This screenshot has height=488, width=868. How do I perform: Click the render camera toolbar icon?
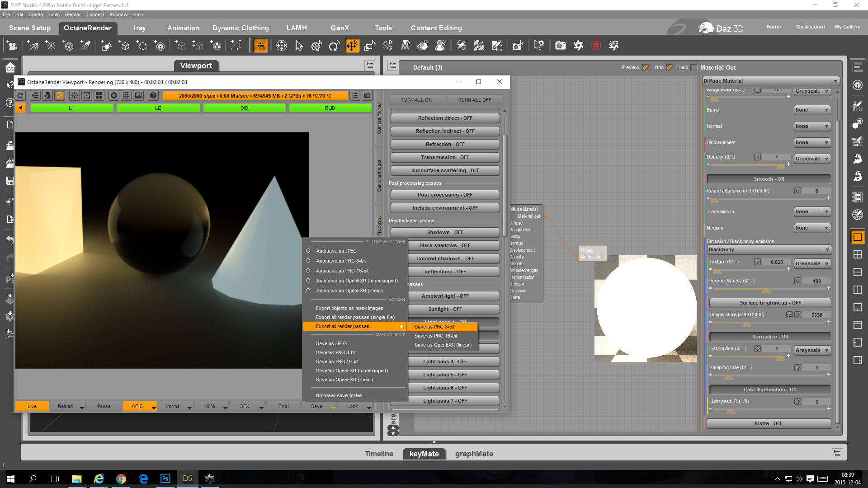click(x=560, y=45)
